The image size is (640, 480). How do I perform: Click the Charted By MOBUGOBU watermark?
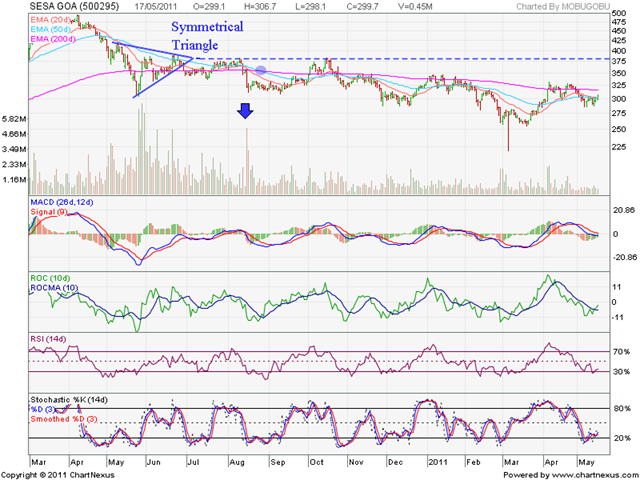point(562,7)
